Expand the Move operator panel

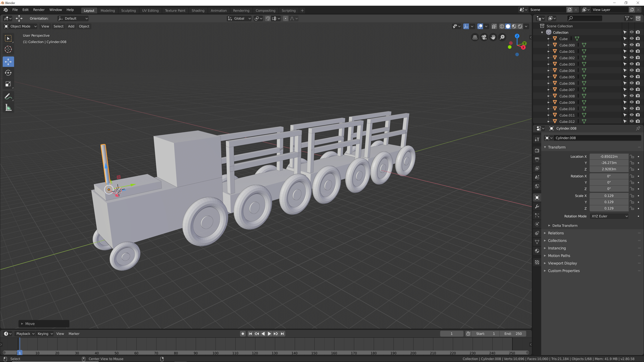(44, 323)
